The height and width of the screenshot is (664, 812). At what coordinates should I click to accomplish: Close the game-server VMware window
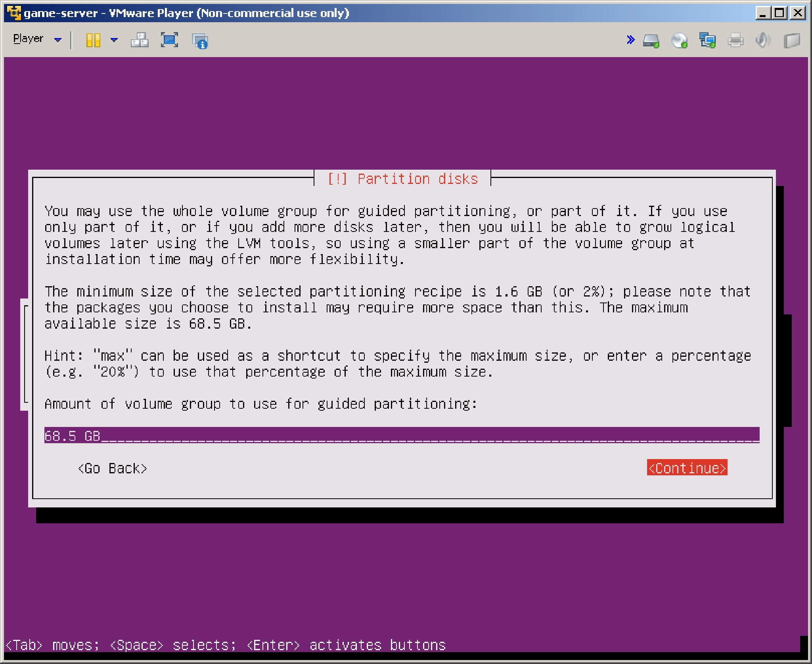[x=797, y=13]
